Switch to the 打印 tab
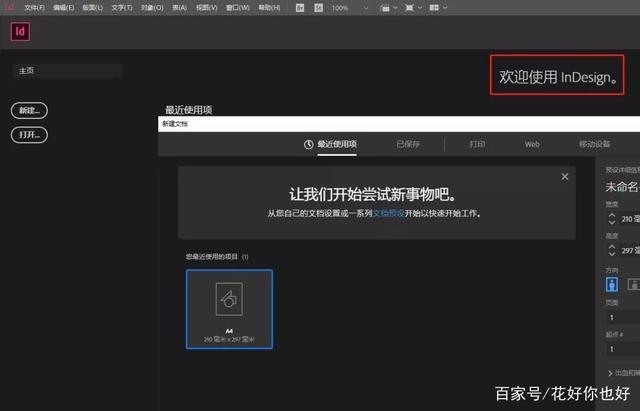The image size is (640, 411). click(477, 144)
